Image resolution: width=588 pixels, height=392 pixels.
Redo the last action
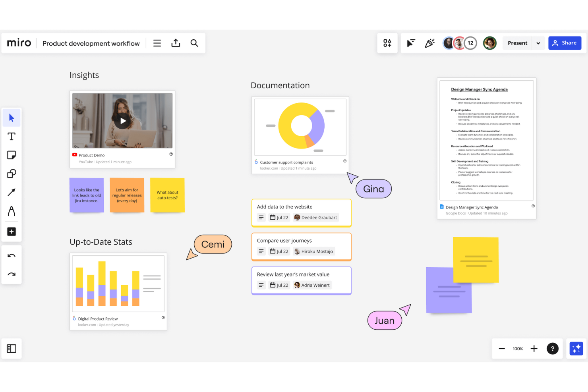(x=12, y=274)
